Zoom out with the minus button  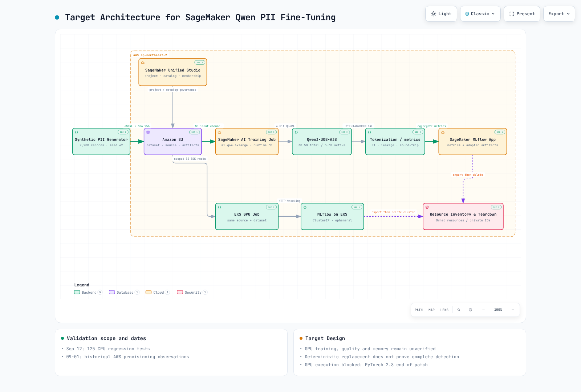pyautogui.click(x=483, y=310)
